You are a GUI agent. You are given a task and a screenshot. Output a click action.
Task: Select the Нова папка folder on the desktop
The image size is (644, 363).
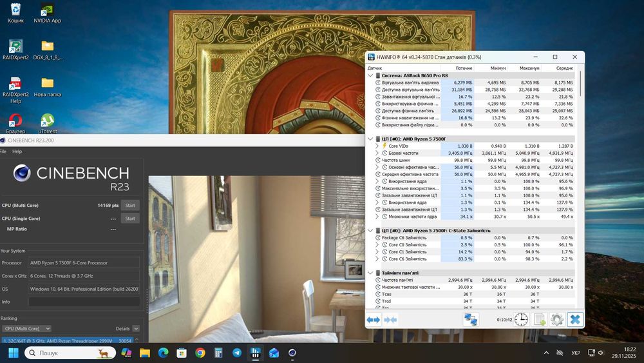tap(47, 87)
